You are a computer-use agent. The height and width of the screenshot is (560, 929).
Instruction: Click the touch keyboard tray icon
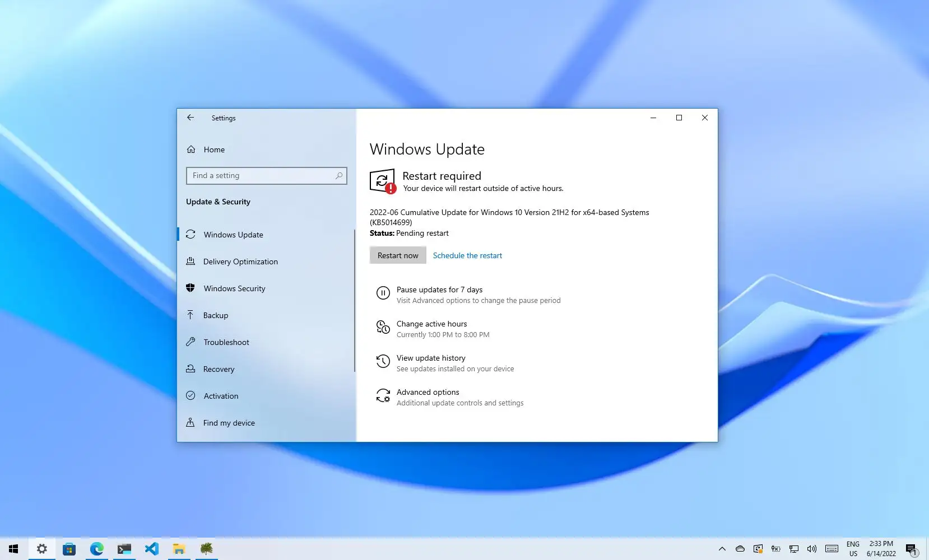click(832, 549)
